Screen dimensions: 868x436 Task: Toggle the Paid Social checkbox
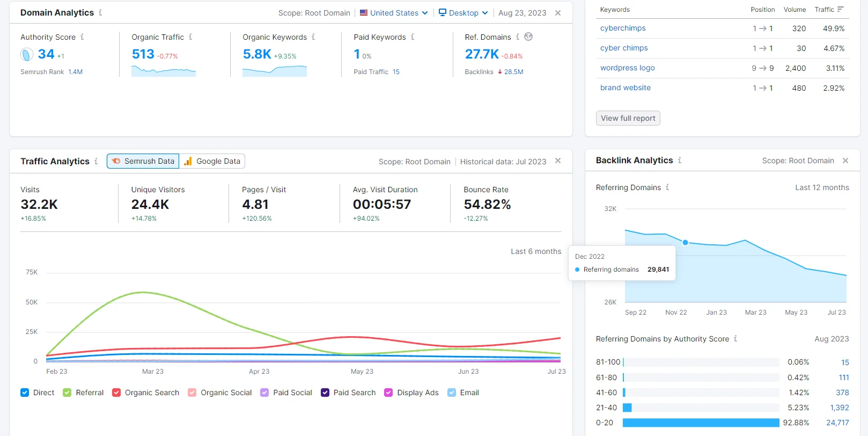264,393
